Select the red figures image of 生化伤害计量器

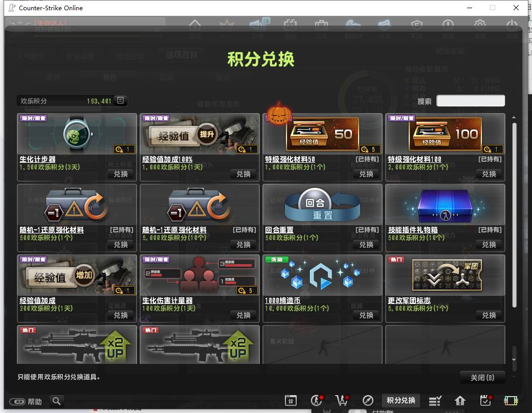(x=199, y=275)
